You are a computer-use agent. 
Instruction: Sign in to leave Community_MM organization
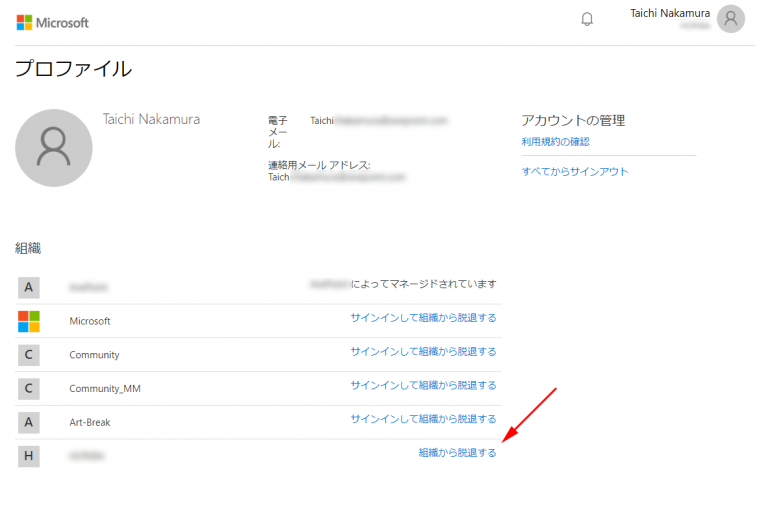coord(423,385)
